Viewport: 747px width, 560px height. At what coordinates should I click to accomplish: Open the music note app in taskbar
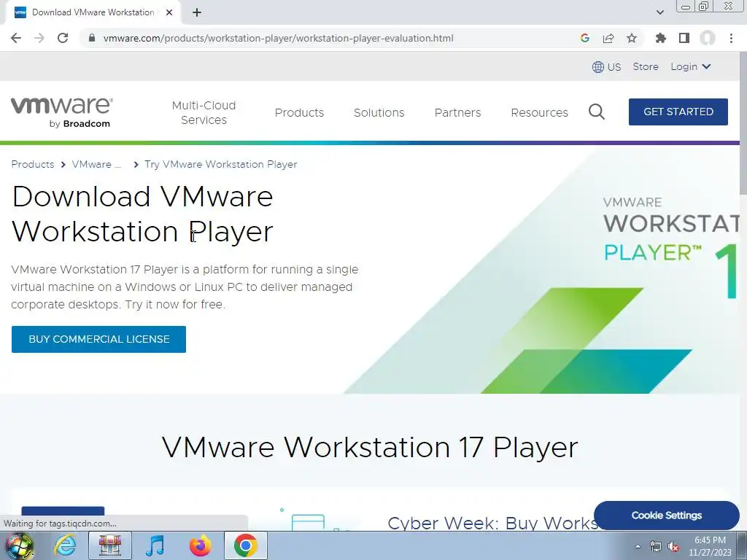[x=155, y=545]
